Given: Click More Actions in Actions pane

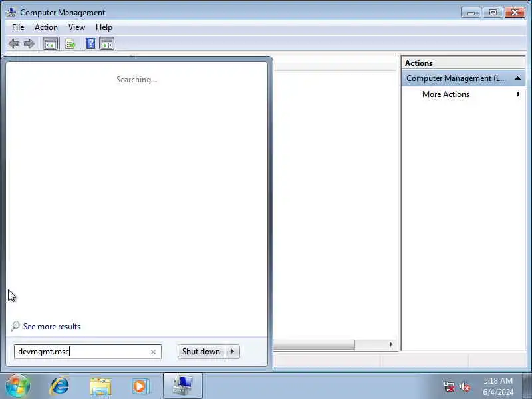Looking at the screenshot, I should [x=446, y=94].
